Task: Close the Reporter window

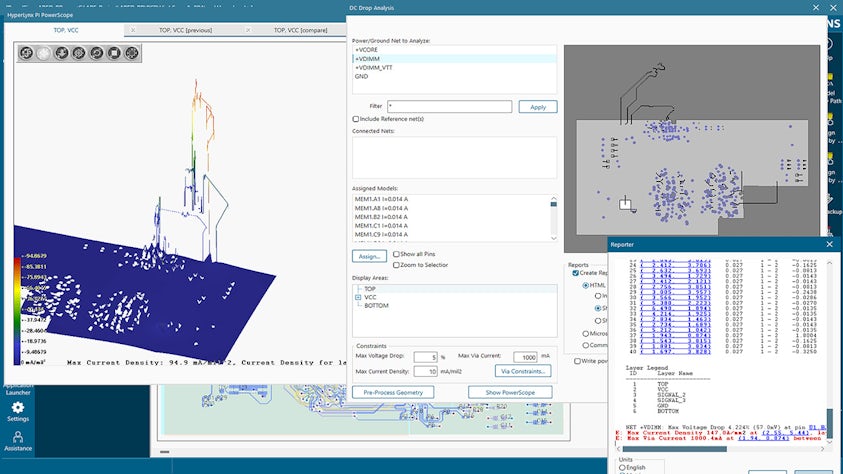Action: tap(830, 244)
